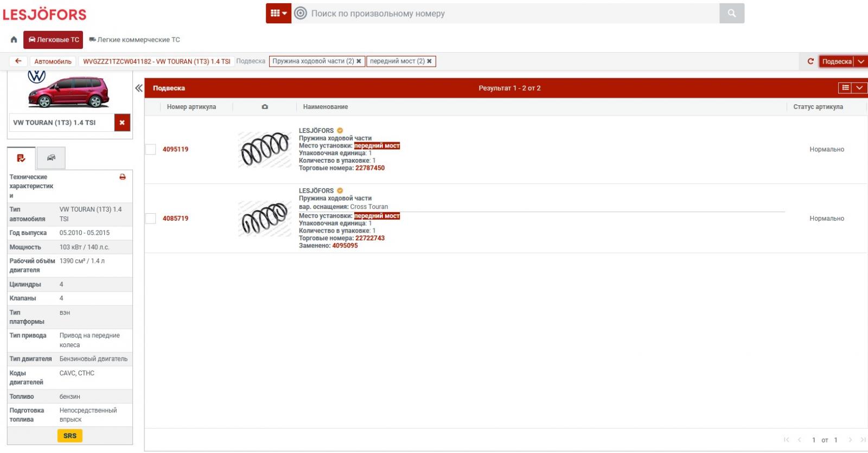Click the magnifier search button
Viewport: 868px width, 453px height.
coord(732,13)
